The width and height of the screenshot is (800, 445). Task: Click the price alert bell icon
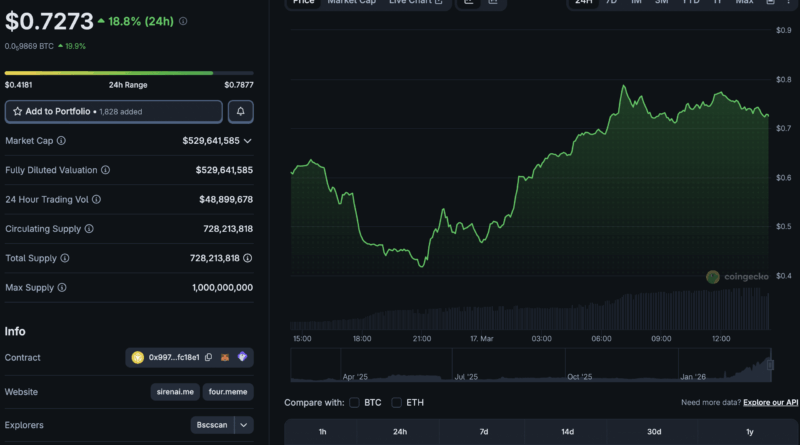pyautogui.click(x=240, y=111)
